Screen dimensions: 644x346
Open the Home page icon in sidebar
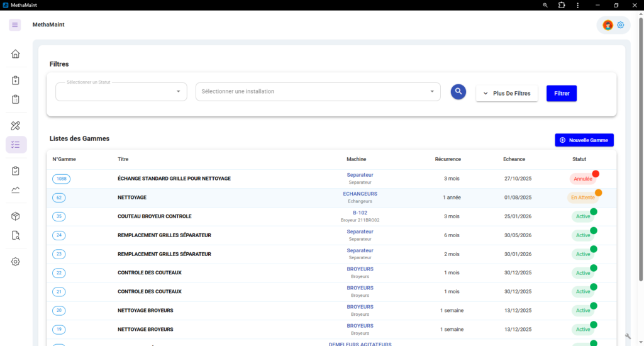(x=16, y=53)
